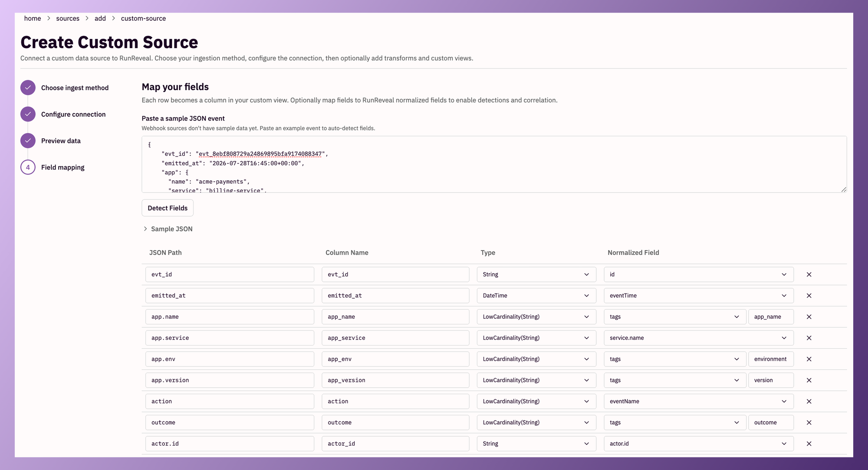868x470 pixels.
Task: Open the Type dropdown for app_service
Action: pos(536,338)
